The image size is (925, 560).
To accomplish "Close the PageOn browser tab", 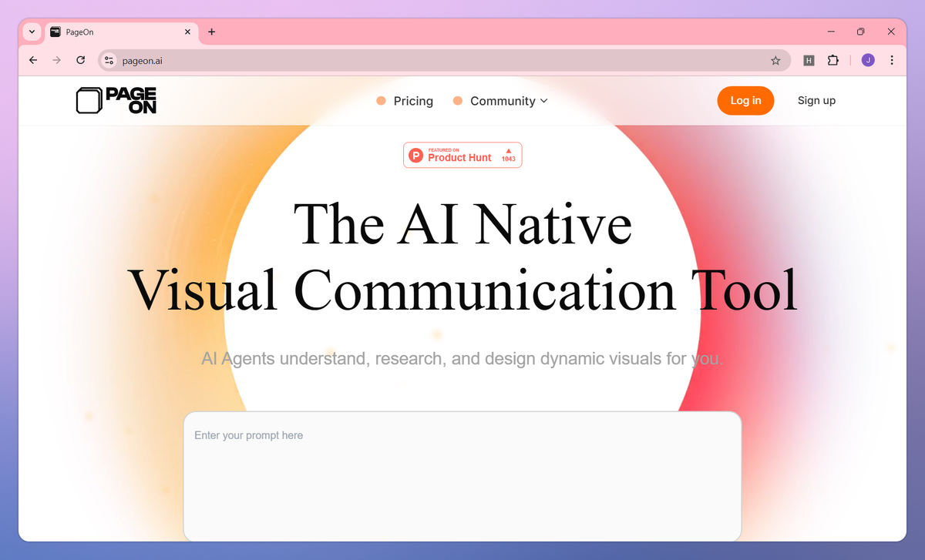I will [187, 32].
